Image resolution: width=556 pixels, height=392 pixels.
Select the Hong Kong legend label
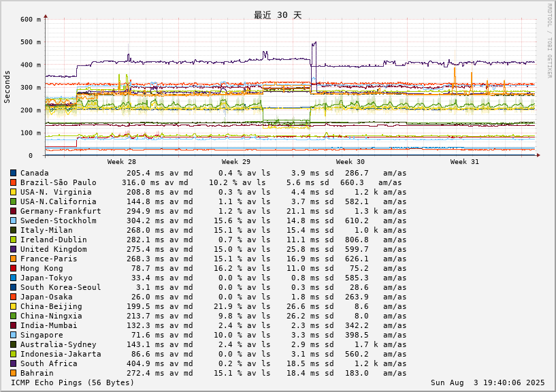pyautogui.click(x=42, y=269)
